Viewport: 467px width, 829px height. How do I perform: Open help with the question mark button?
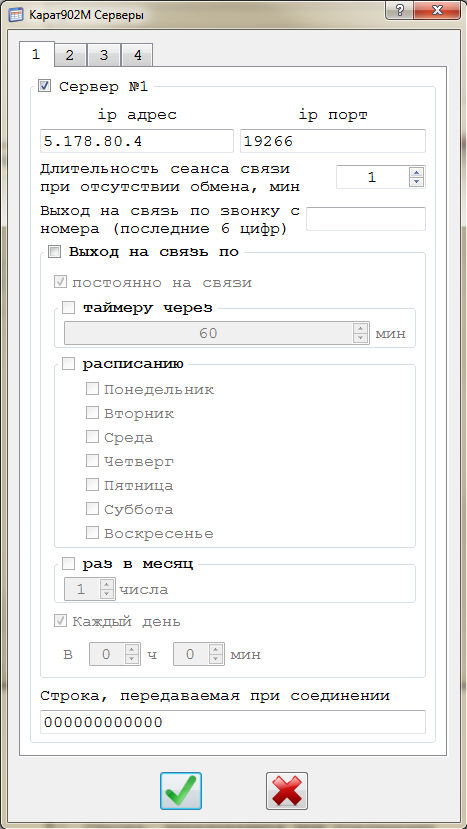400,10
